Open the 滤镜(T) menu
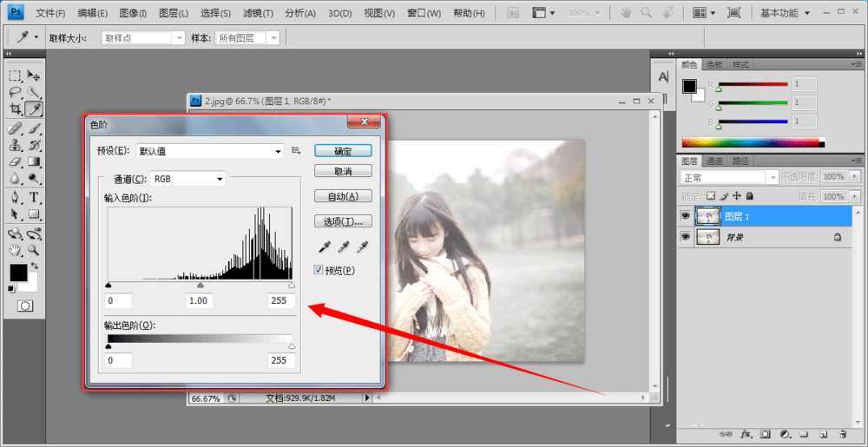This screenshot has width=868, height=447. 258,13
